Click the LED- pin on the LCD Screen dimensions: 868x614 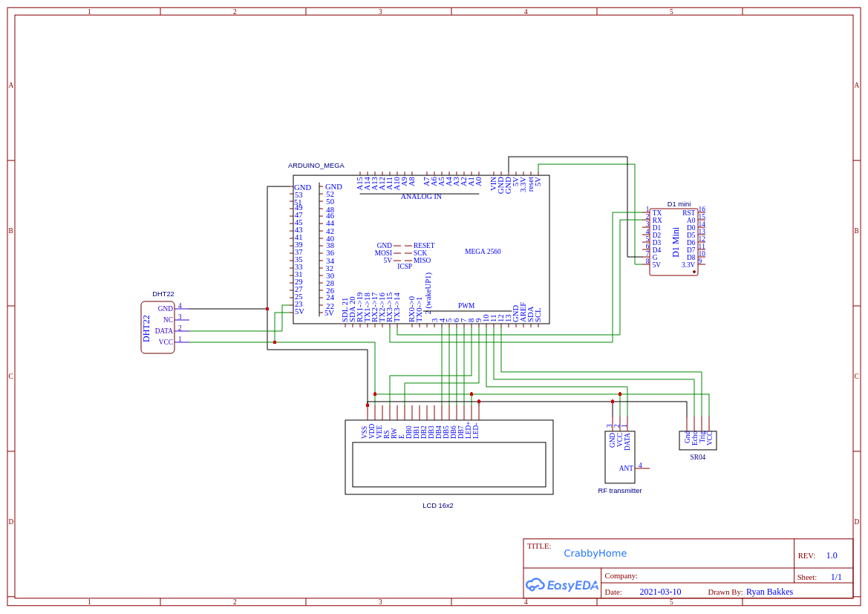(475, 431)
